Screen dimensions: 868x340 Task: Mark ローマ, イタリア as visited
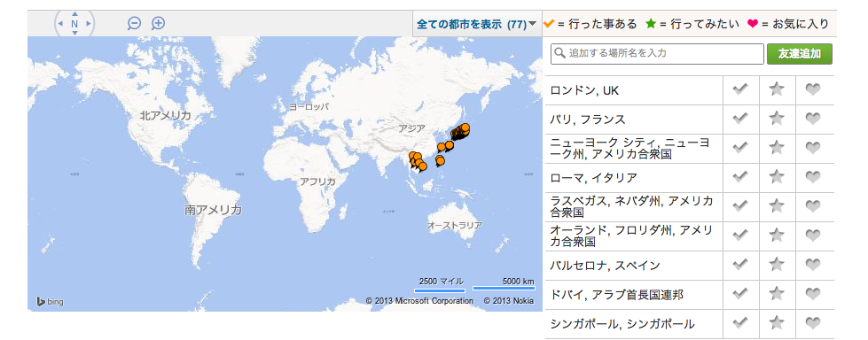740,177
